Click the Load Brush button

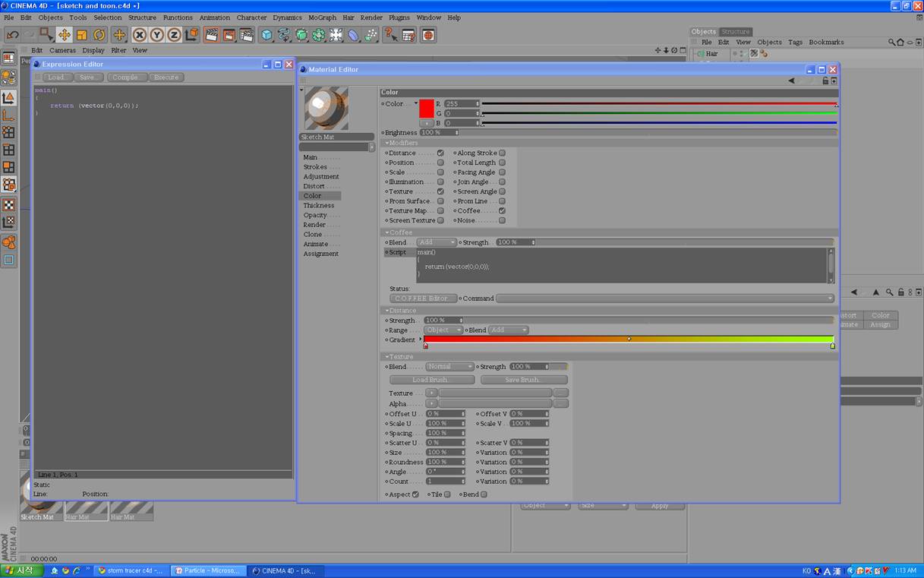coord(432,380)
